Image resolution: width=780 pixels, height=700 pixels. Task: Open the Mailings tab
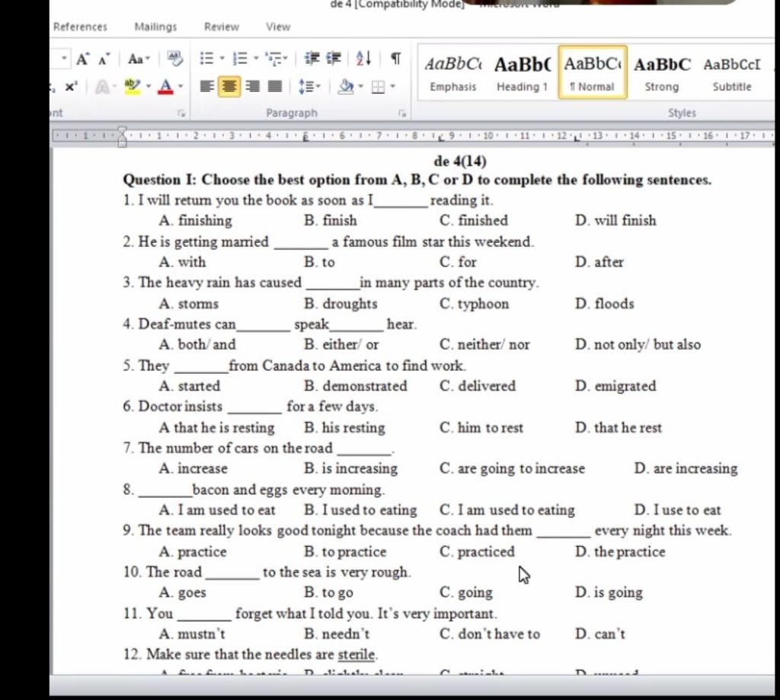click(x=155, y=27)
